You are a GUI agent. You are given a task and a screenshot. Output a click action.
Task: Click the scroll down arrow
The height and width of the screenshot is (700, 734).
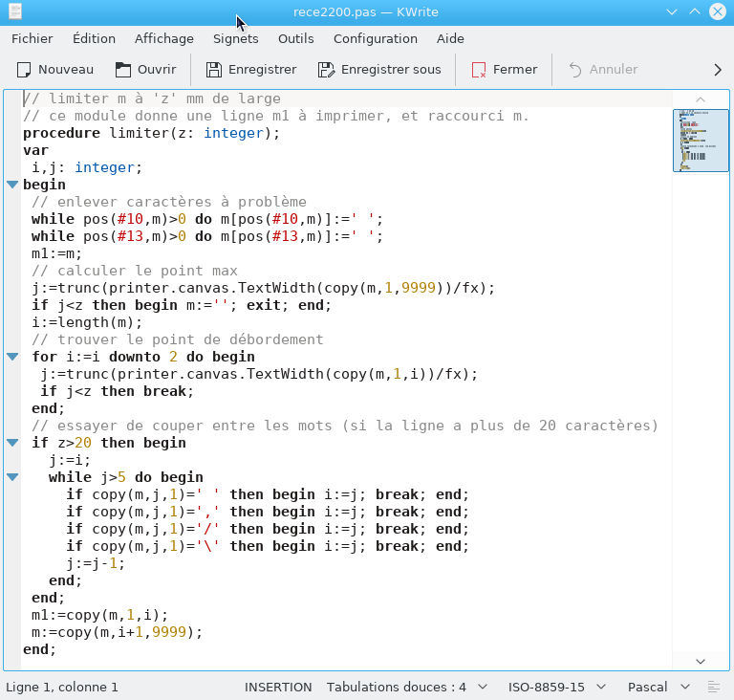click(x=701, y=661)
